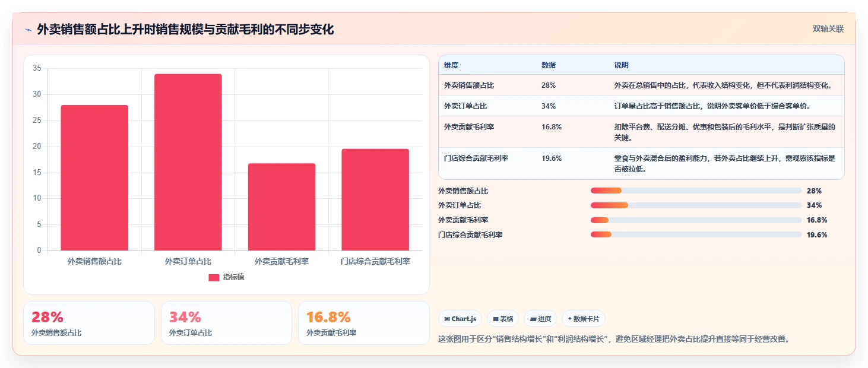
Task: Click the 外卖订单占比 progress bar
Action: click(x=696, y=205)
